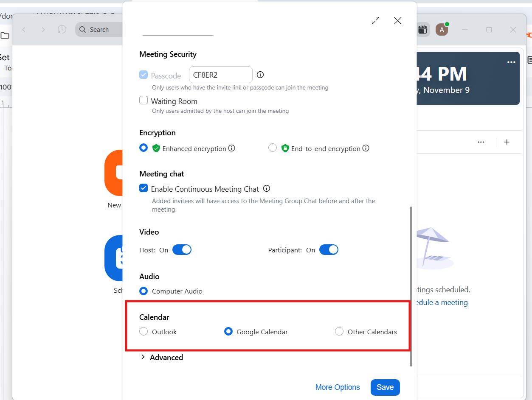Uncheck Enable Continuous Meeting Chat
Viewport: 532px width, 400px height.
(x=144, y=189)
